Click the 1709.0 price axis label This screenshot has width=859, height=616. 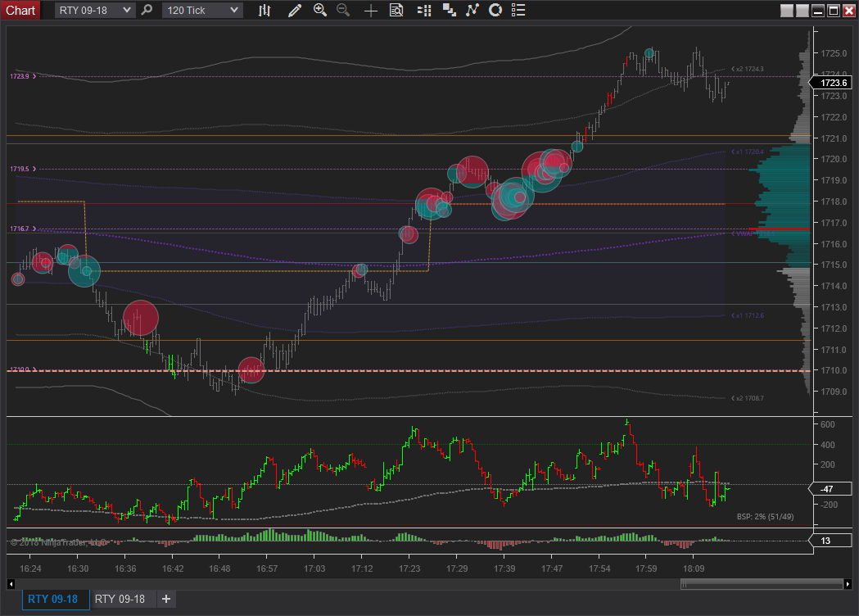(834, 392)
